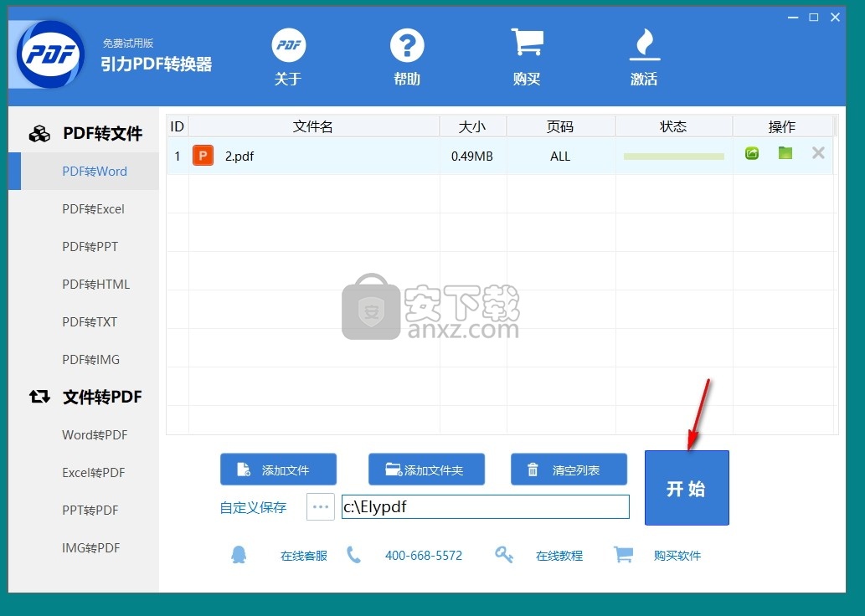Click the 添加文件夹 button
Viewport: 865px width, 616px height.
(x=426, y=470)
